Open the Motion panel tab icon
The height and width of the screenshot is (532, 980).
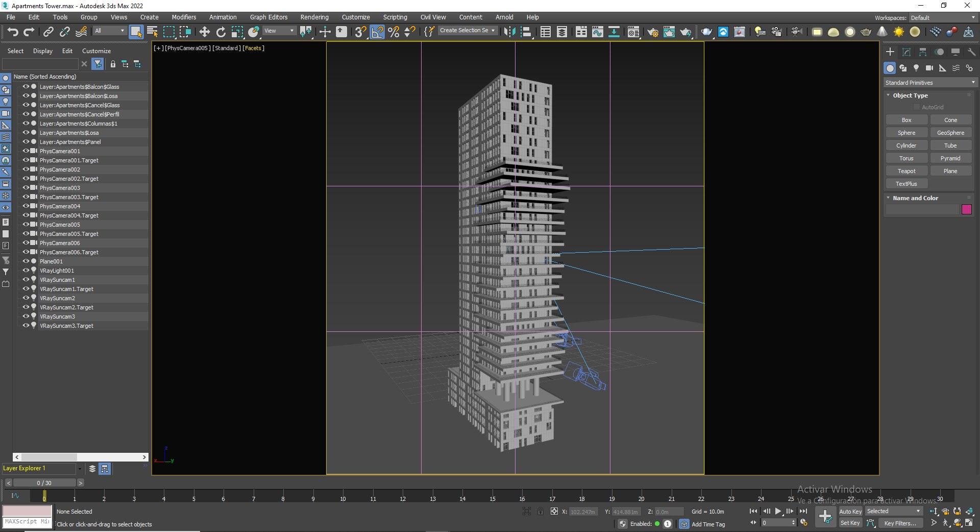939,52
